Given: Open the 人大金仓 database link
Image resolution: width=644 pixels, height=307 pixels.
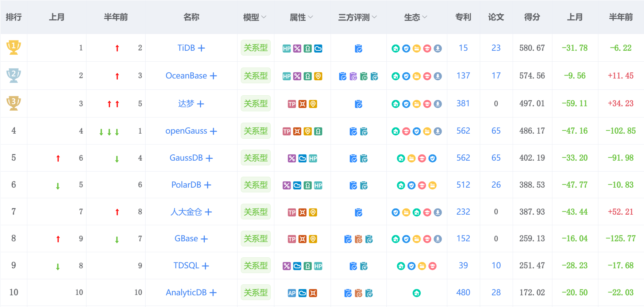Looking at the screenshot, I should click(x=186, y=212).
